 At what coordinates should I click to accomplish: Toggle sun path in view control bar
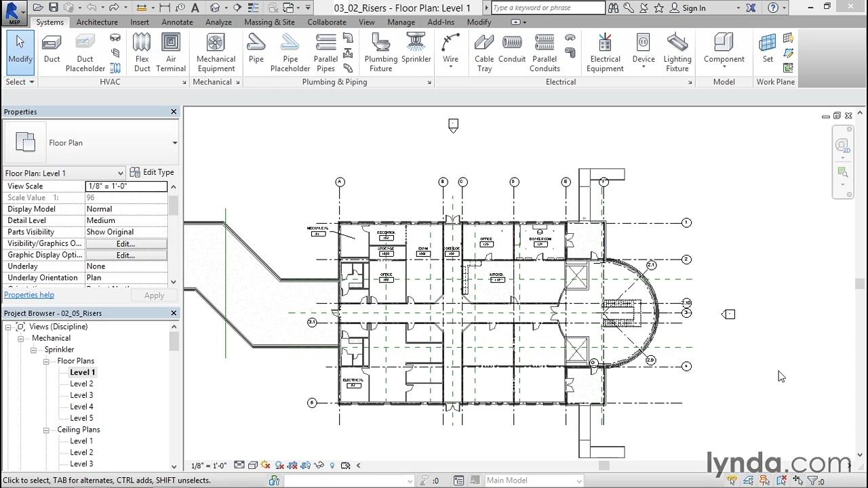tap(265, 466)
